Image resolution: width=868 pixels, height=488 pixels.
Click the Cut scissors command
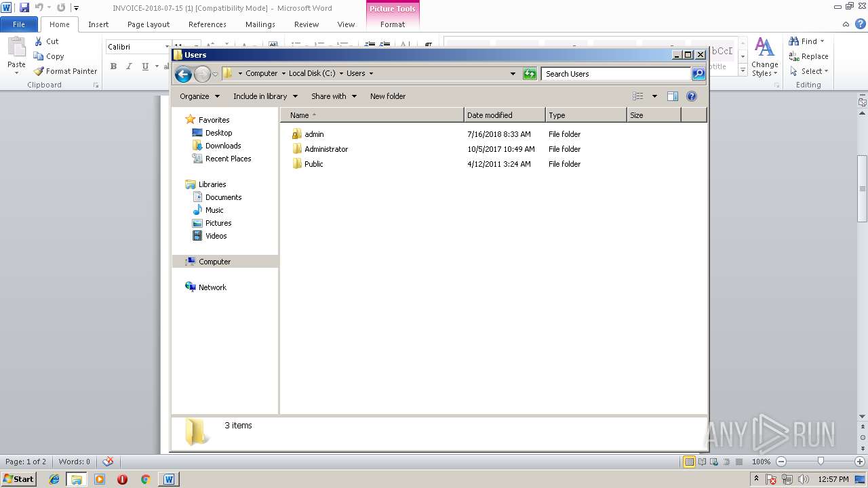pos(47,41)
